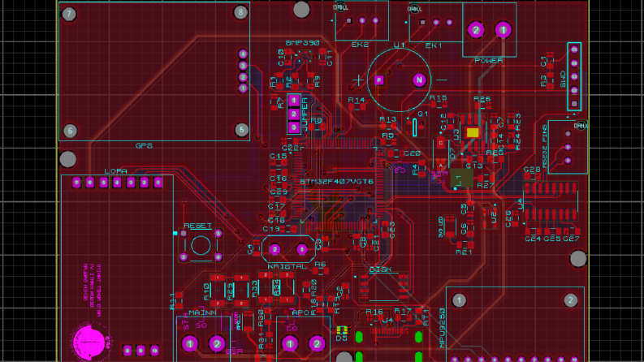Select pad 2 of the KRISTAL crystal
The height and width of the screenshot is (362, 644).
click(274, 249)
